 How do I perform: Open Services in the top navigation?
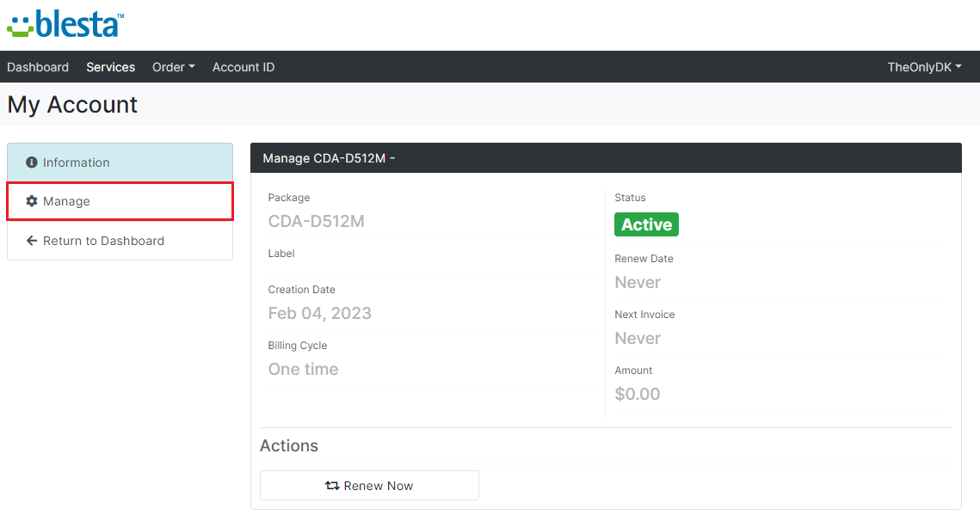pyautogui.click(x=110, y=67)
